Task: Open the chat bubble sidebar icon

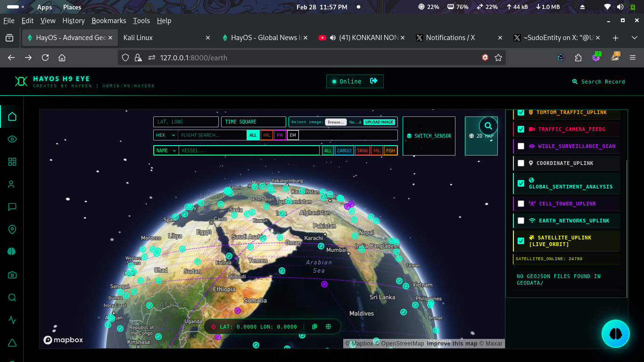Action: tap(12, 207)
